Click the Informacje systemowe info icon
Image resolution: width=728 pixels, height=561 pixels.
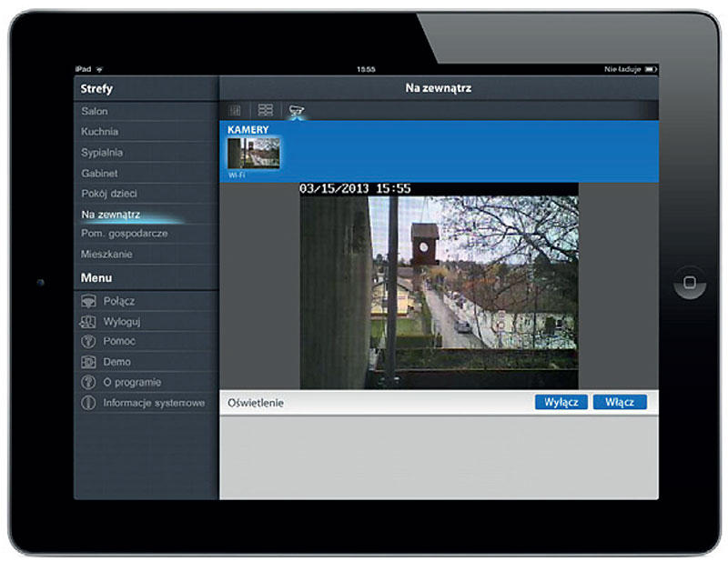(x=88, y=403)
